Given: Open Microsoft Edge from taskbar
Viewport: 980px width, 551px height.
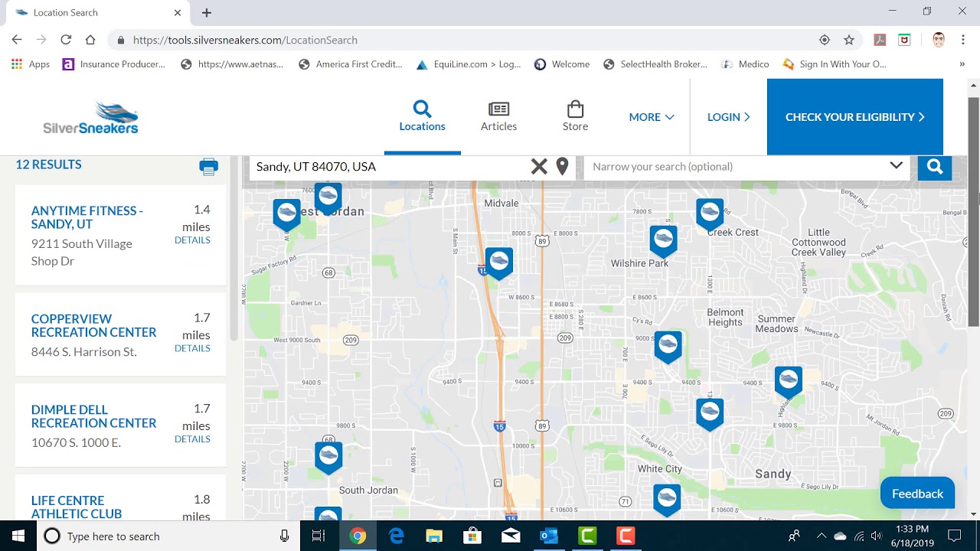Looking at the screenshot, I should (396, 536).
